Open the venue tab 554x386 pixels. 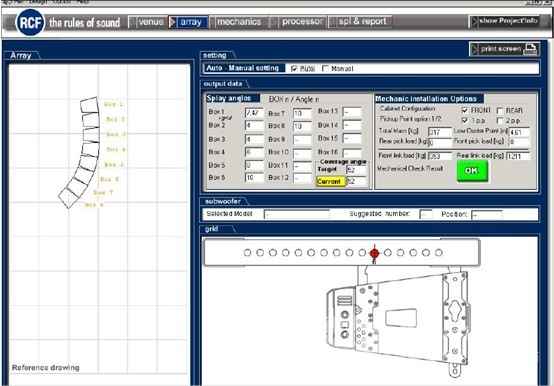point(147,22)
